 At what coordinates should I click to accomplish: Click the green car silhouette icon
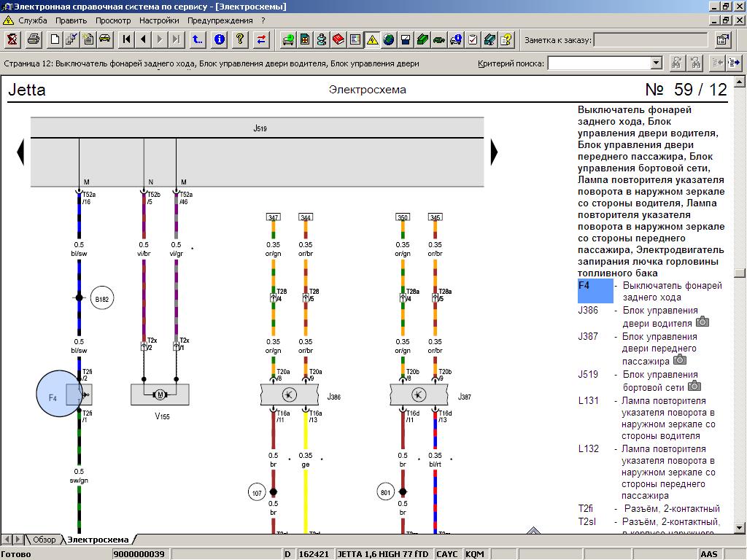(438, 39)
